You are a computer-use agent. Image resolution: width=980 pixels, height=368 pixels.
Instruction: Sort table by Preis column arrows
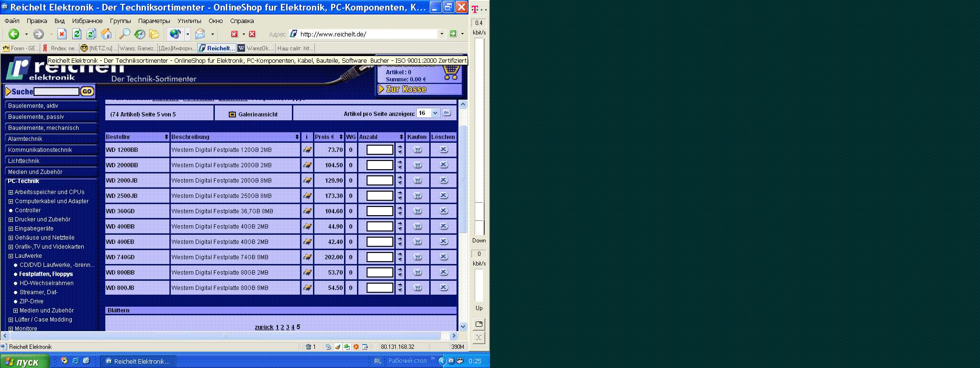click(x=341, y=137)
